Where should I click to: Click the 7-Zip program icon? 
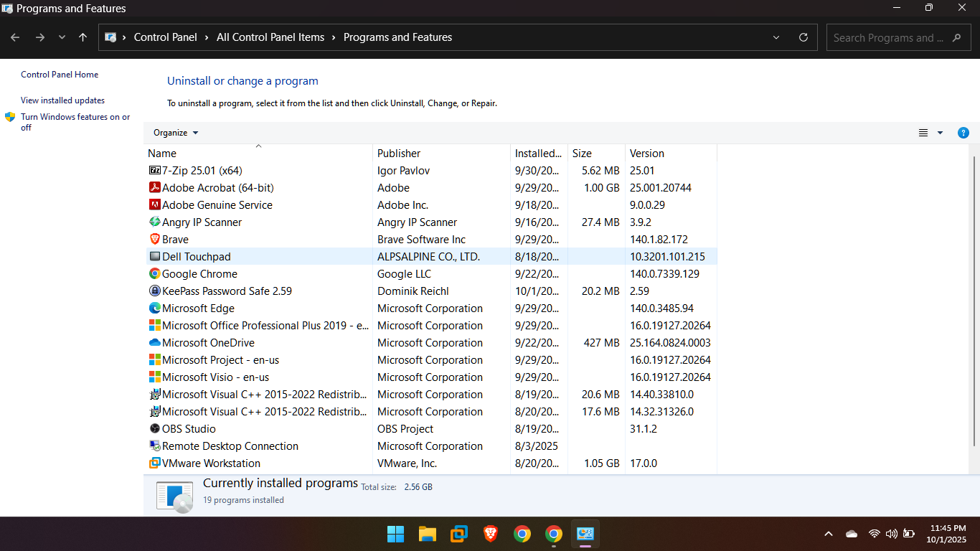[x=155, y=171]
